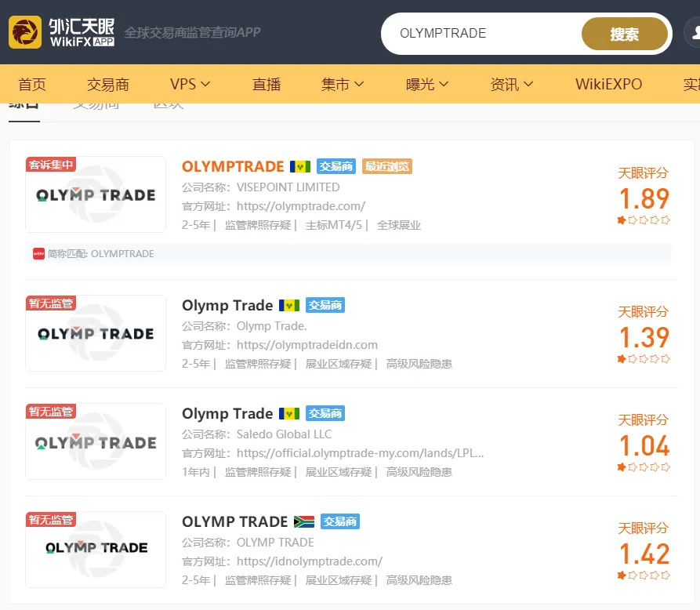The height and width of the screenshot is (610, 700).
Task: Click the star rating under score 1.42
Action: pos(644,576)
